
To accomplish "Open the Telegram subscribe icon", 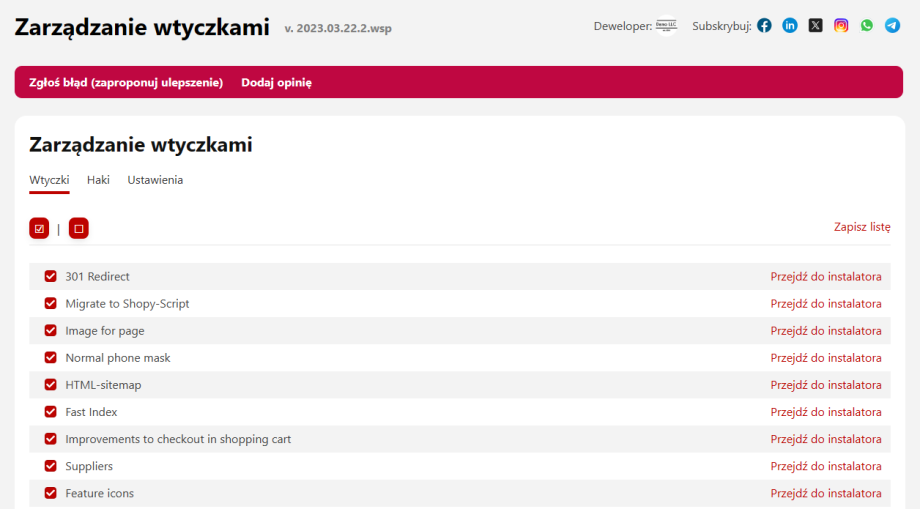I will (x=892, y=26).
